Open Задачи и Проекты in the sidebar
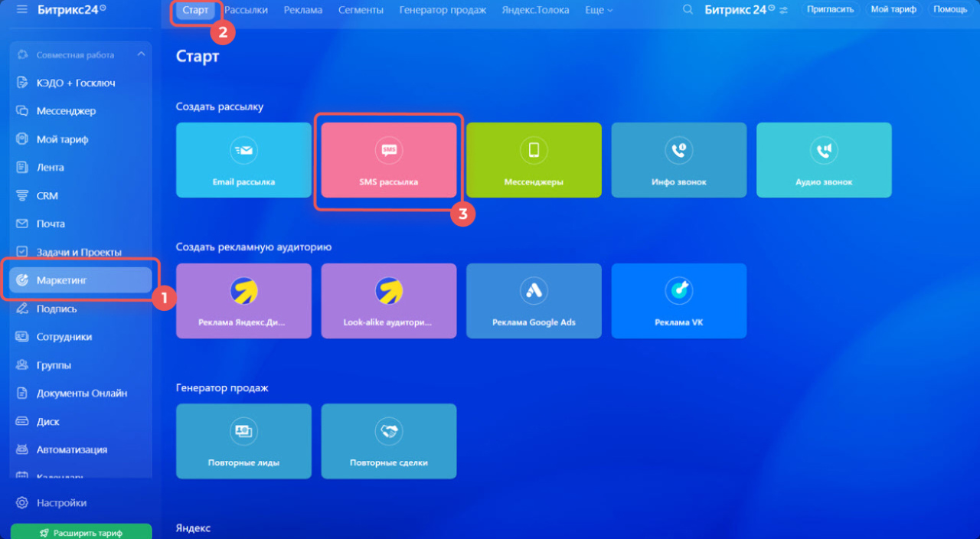Image resolution: width=980 pixels, height=539 pixels. [x=80, y=252]
